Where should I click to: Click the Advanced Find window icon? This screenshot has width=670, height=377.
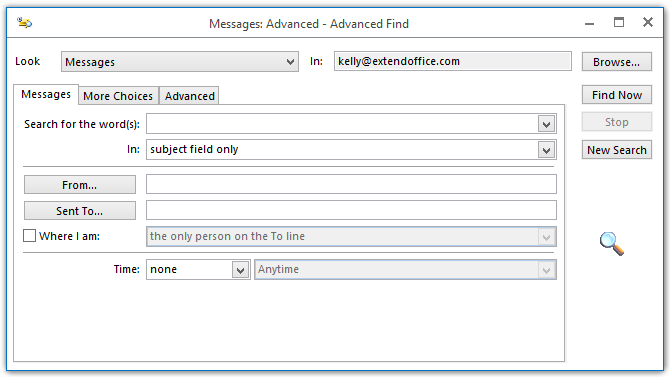tap(24, 22)
